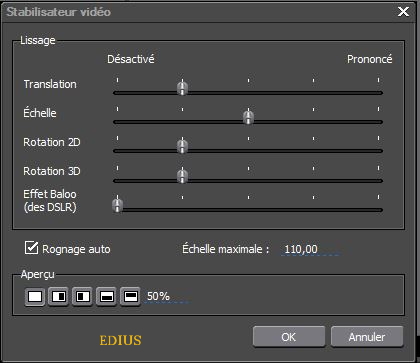Set the Translation slider to the Prononcé end
Screen dimensions: 420x363
coord(378,93)
